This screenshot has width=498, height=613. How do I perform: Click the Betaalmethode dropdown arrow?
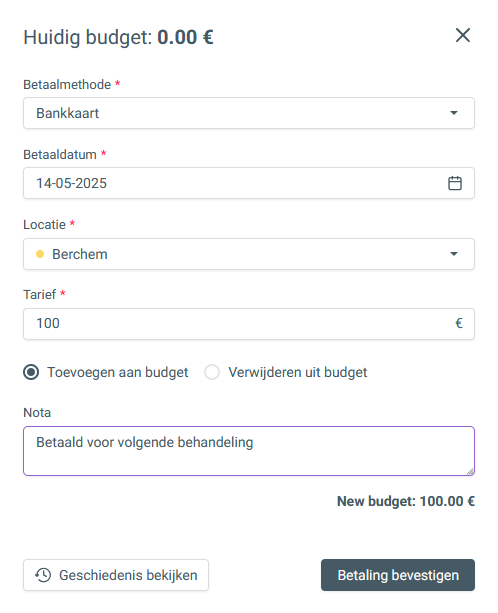click(454, 113)
